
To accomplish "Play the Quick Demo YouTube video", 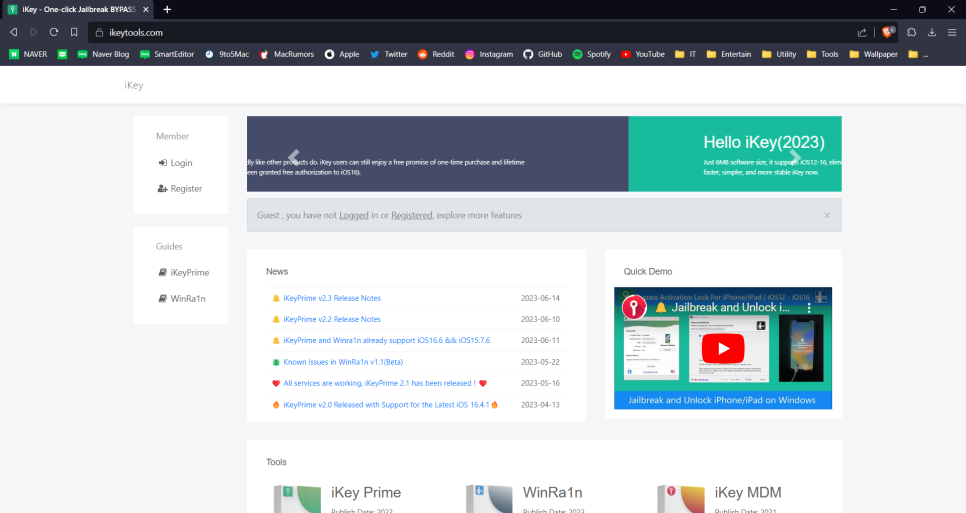I will point(723,349).
